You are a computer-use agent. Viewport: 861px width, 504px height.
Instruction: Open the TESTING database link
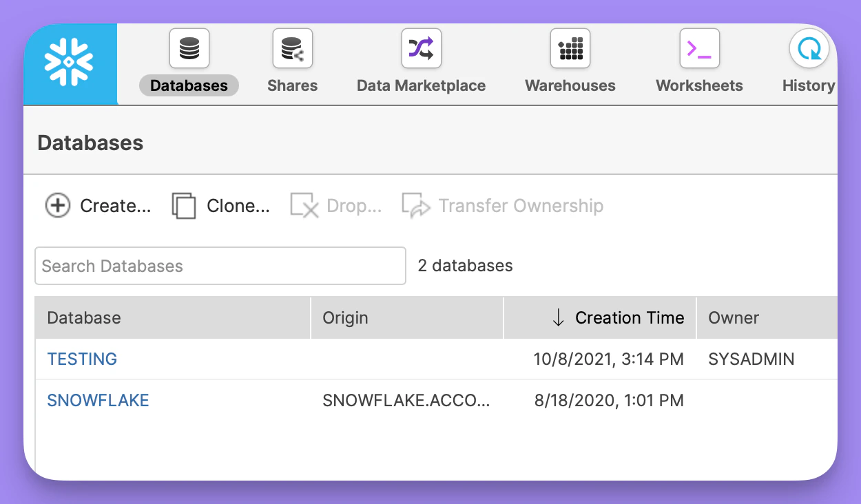pos(82,359)
